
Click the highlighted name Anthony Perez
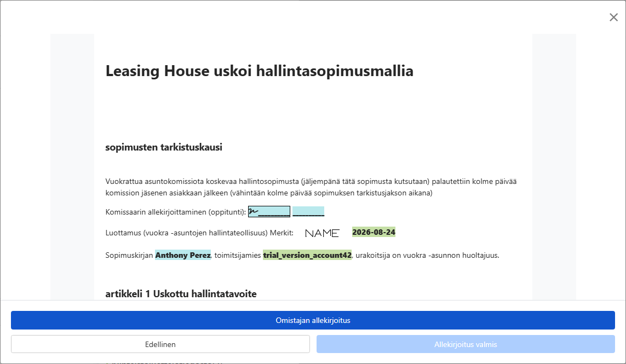point(183,255)
